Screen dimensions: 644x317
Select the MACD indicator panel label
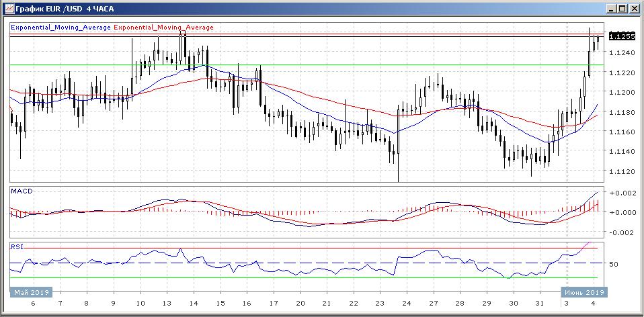tap(22, 191)
